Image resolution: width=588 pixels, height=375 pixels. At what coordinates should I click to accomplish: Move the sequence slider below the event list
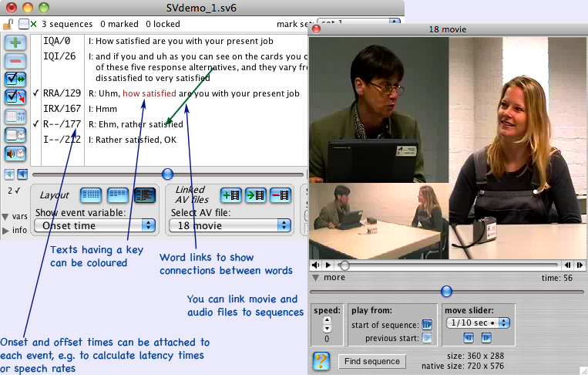click(168, 174)
